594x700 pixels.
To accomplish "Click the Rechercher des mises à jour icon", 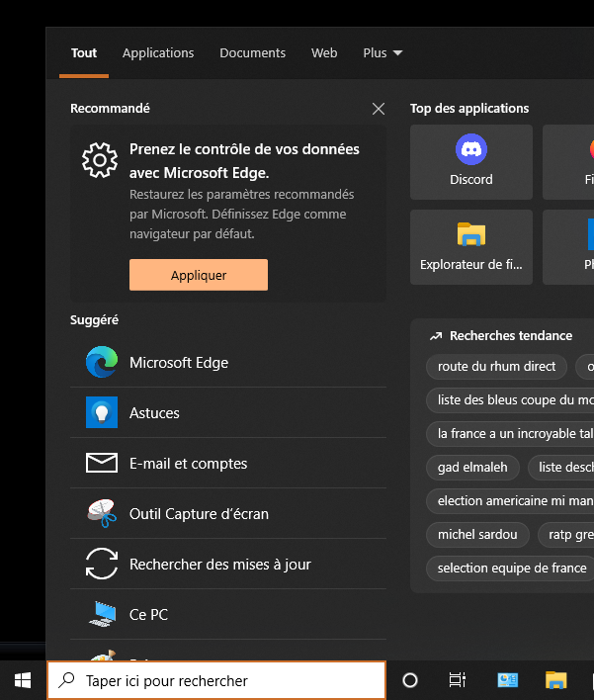I will click(102, 565).
